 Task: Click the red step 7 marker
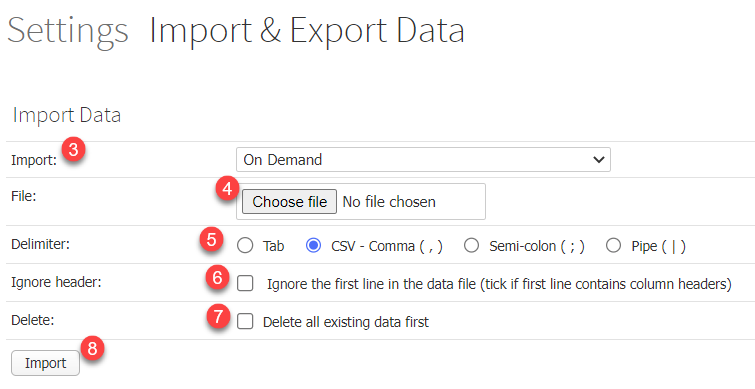[218, 316]
